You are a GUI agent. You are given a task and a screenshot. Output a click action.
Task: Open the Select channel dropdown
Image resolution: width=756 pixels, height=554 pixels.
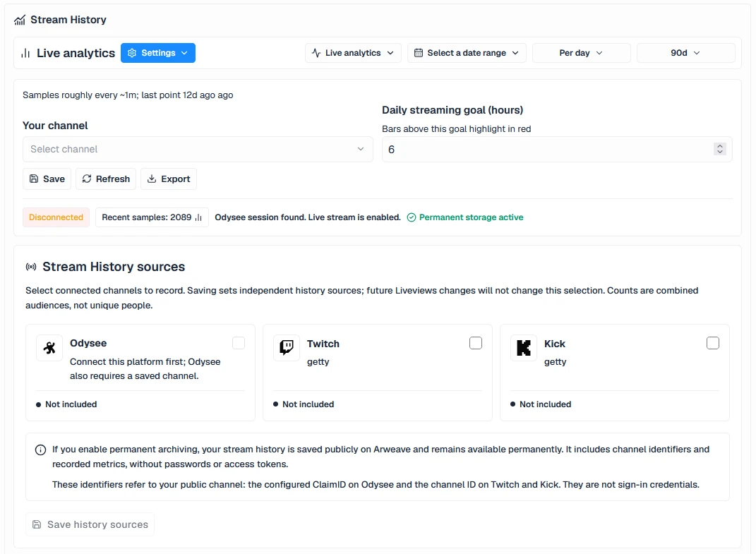point(198,150)
